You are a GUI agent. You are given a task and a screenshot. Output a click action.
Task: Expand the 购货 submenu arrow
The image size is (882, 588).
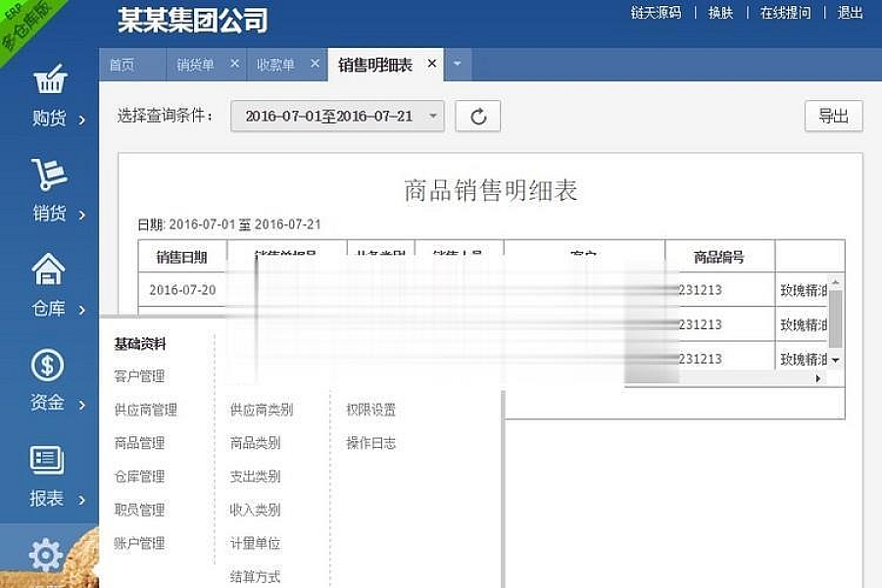pos(82,120)
